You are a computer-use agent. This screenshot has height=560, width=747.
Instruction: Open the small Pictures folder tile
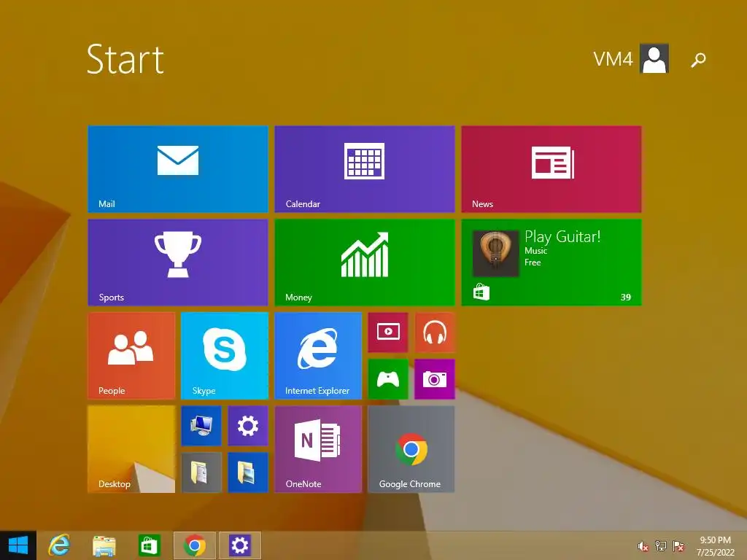[x=248, y=472]
